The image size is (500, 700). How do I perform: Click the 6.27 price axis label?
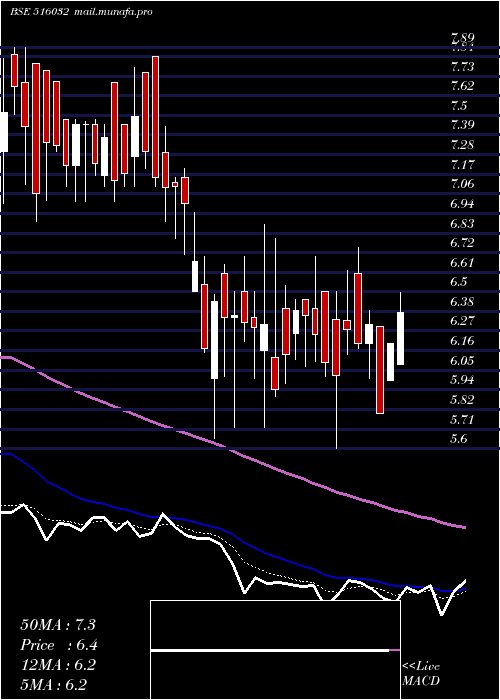(462, 321)
